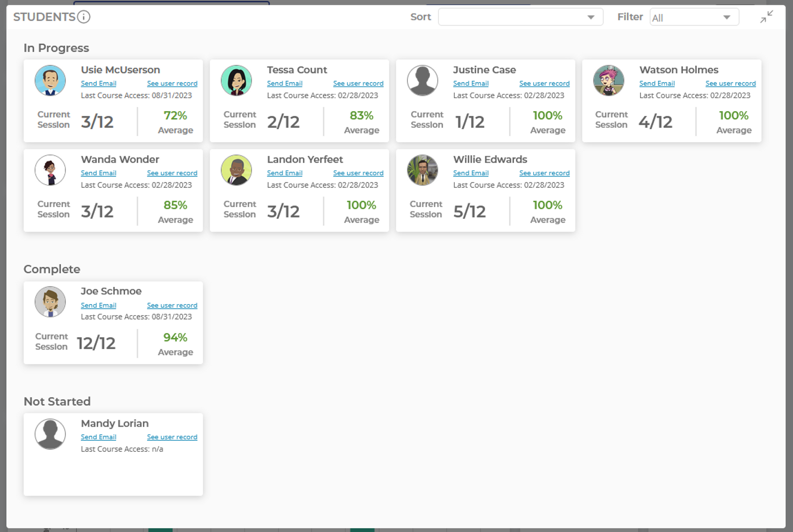Image resolution: width=793 pixels, height=532 pixels.
Task: Click Tessa Count's 83% average
Action: pyautogui.click(x=361, y=116)
